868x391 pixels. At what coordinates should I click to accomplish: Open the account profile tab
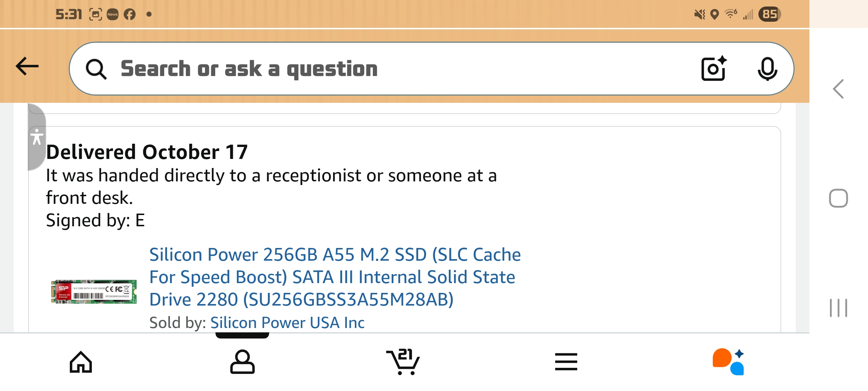click(x=242, y=362)
